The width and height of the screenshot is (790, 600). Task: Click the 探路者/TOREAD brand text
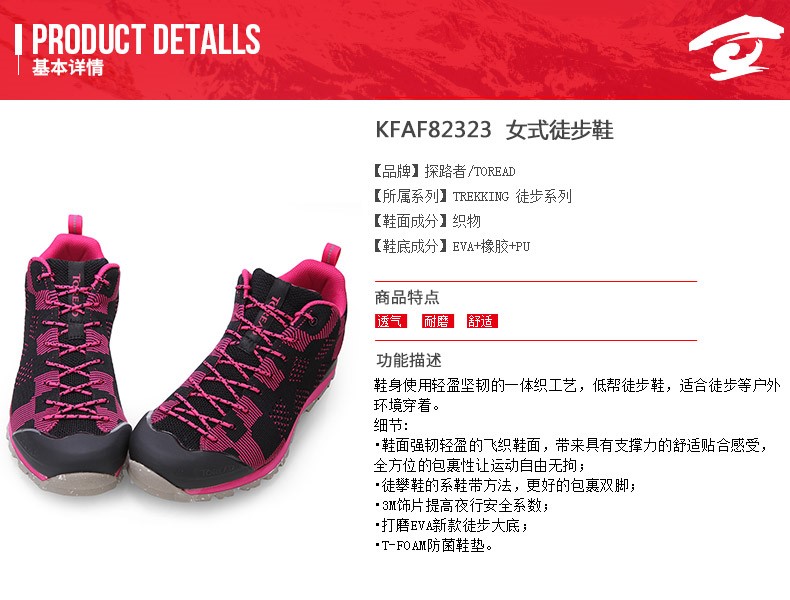[x=470, y=171]
